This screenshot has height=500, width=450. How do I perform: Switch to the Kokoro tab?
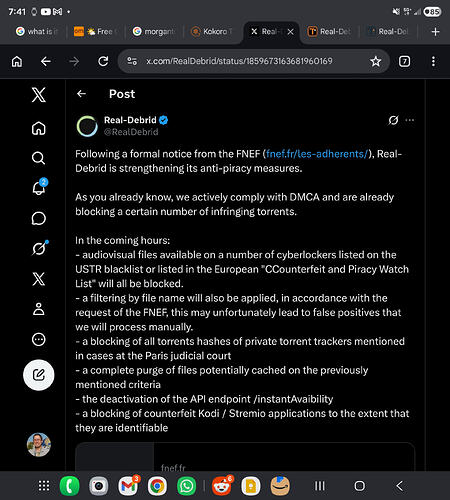(x=212, y=32)
